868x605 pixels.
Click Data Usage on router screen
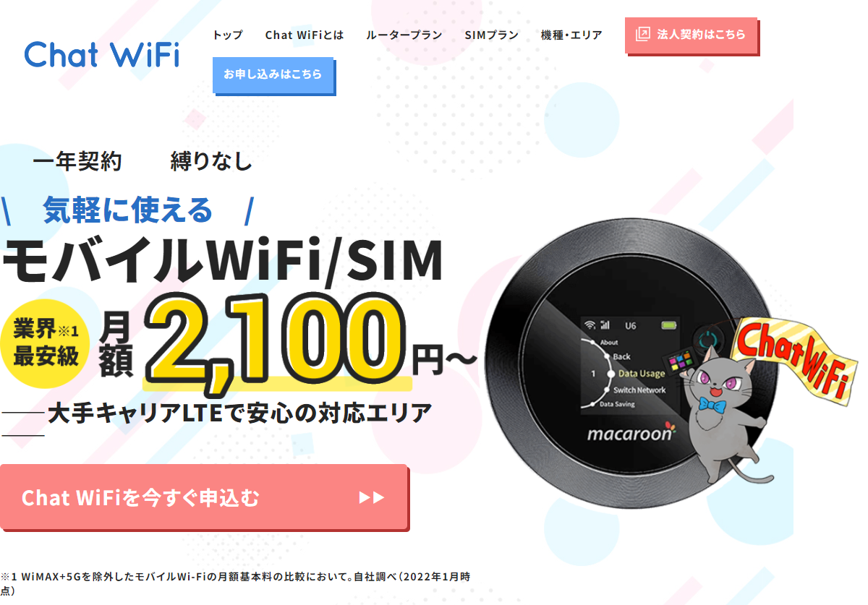click(x=642, y=374)
